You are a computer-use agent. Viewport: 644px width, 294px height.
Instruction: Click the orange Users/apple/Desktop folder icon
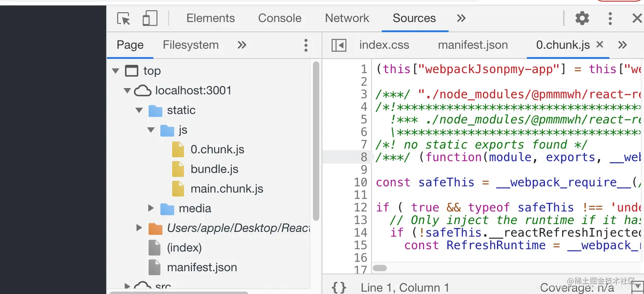point(155,228)
